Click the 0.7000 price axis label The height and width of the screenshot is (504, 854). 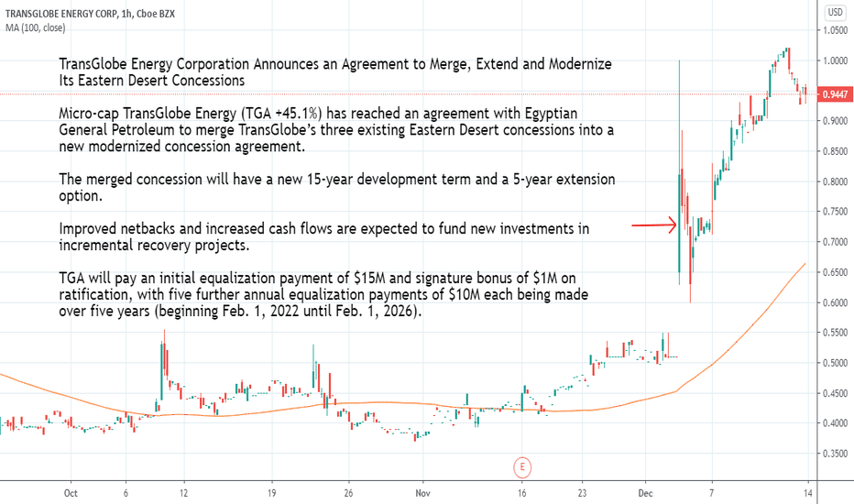pos(835,242)
